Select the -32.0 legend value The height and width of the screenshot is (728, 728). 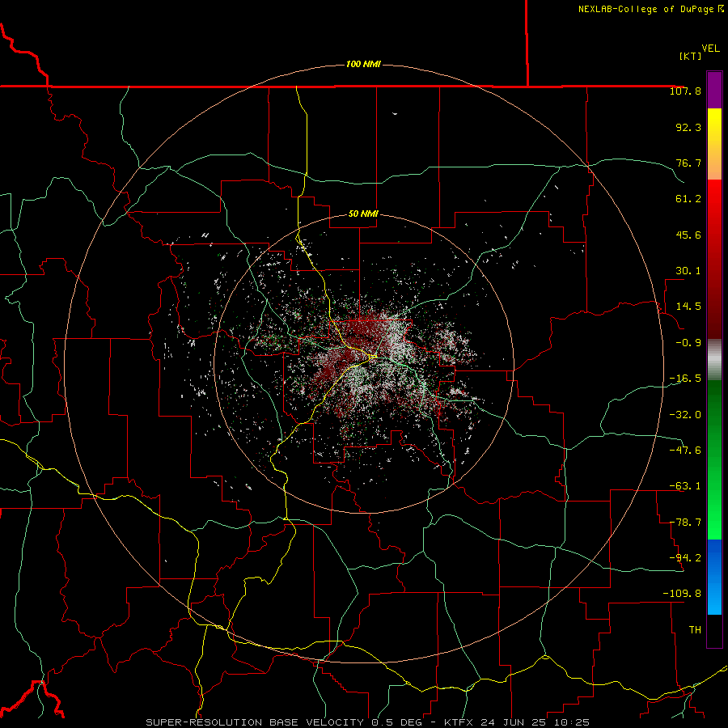click(685, 415)
